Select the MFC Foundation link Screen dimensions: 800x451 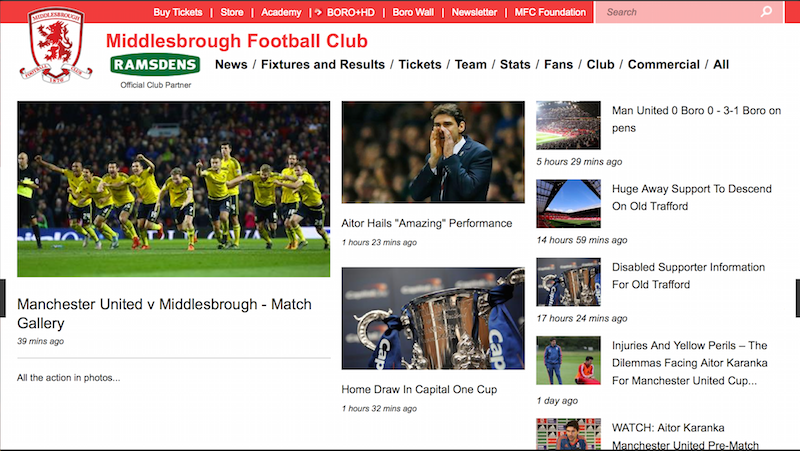coord(550,12)
